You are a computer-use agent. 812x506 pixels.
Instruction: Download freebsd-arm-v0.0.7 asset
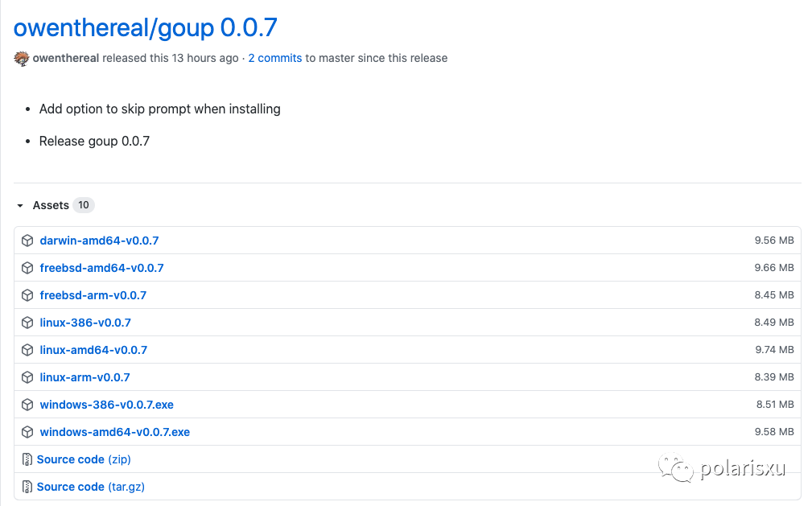point(93,295)
